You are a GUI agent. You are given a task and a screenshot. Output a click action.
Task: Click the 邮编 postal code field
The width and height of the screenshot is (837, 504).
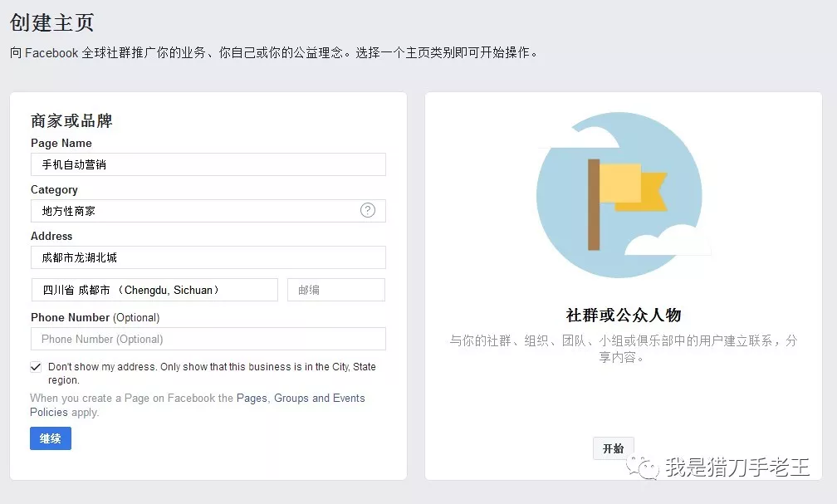point(336,290)
